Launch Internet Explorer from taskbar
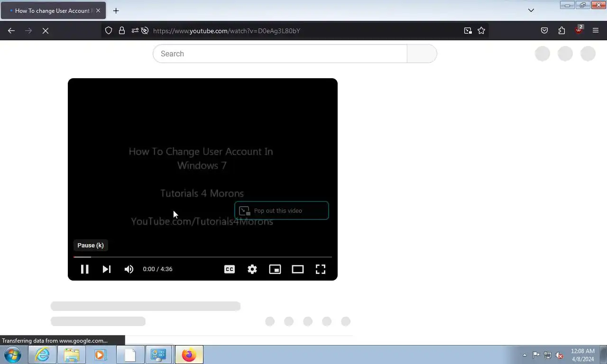607x364 pixels. tap(42, 355)
